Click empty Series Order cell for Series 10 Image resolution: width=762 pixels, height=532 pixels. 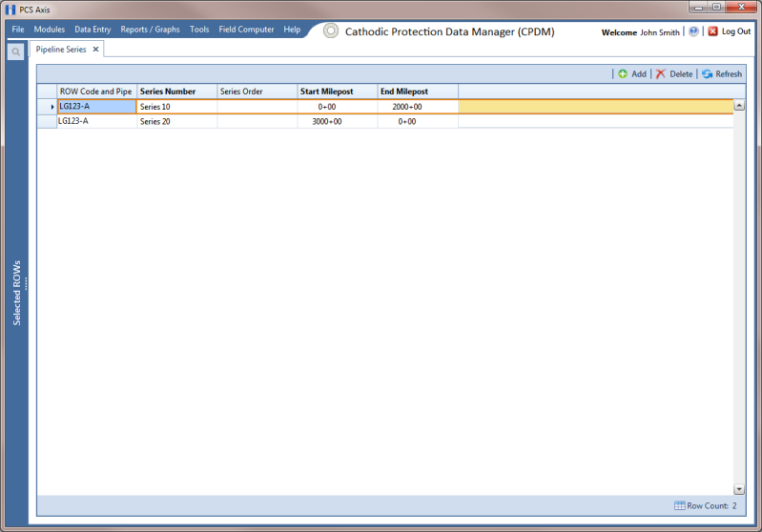coord(257,107)
